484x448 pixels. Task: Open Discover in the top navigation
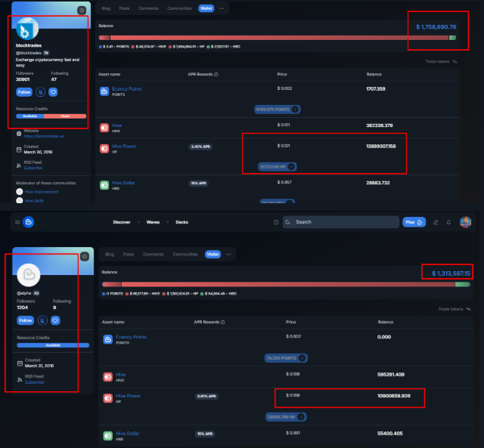(122, 222)
